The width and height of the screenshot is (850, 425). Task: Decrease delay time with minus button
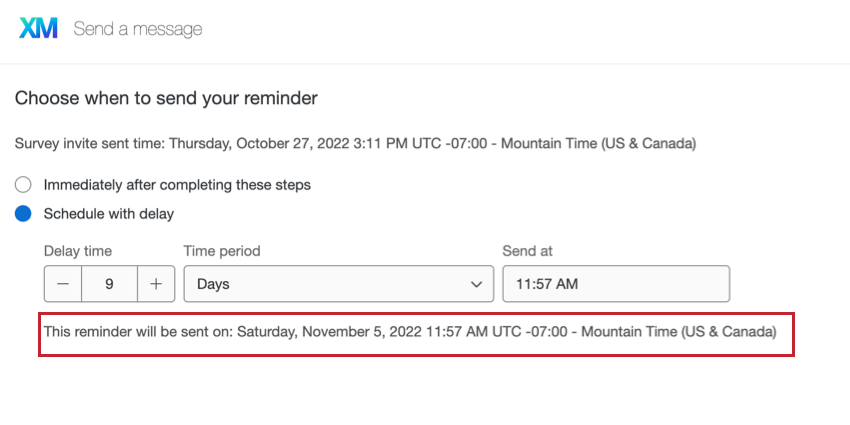[x=63, y=284]
